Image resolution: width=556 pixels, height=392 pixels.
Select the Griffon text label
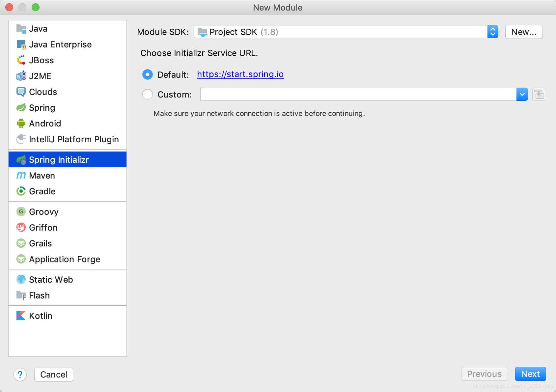point(43,228)
